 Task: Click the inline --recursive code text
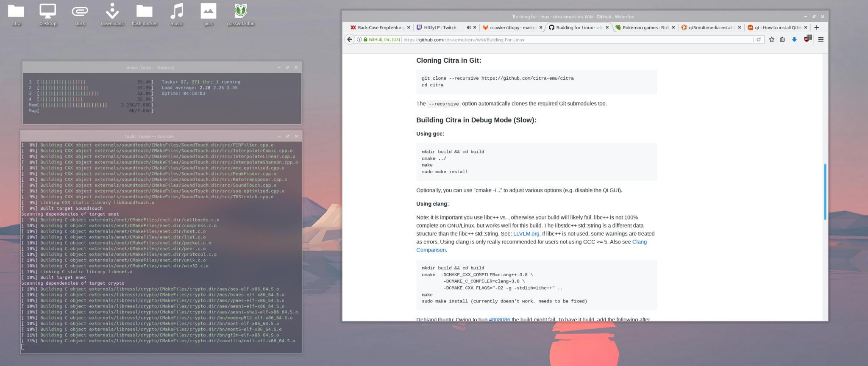443,104
